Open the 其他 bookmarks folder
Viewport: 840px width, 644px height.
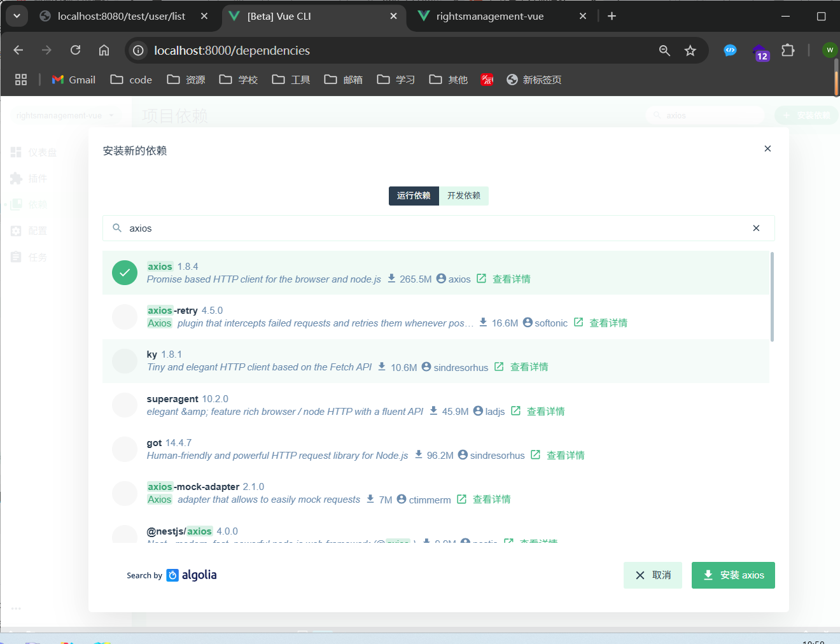point(448,80)
